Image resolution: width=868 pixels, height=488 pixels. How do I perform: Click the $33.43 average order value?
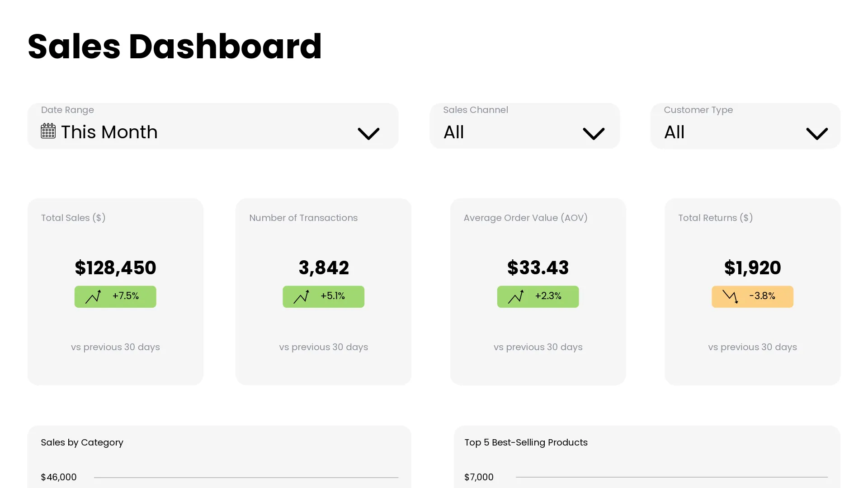point(538,267)
